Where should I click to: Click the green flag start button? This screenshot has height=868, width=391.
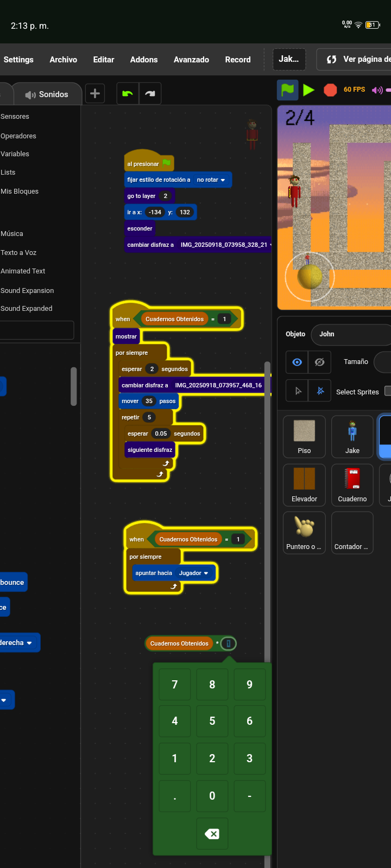click(288, 90)
